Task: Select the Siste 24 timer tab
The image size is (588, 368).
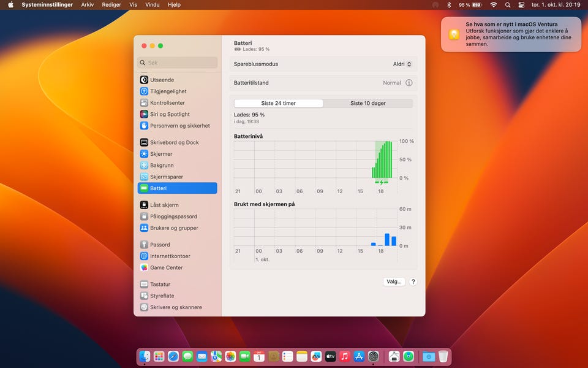Action: [278, 103]
